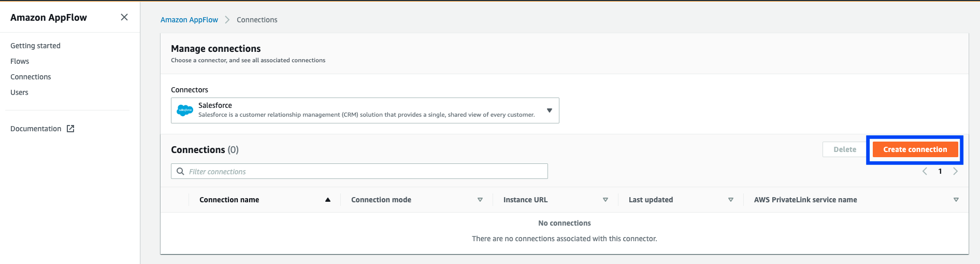
Task: Sort by Instance URL column header
Action: pos(525,200)
